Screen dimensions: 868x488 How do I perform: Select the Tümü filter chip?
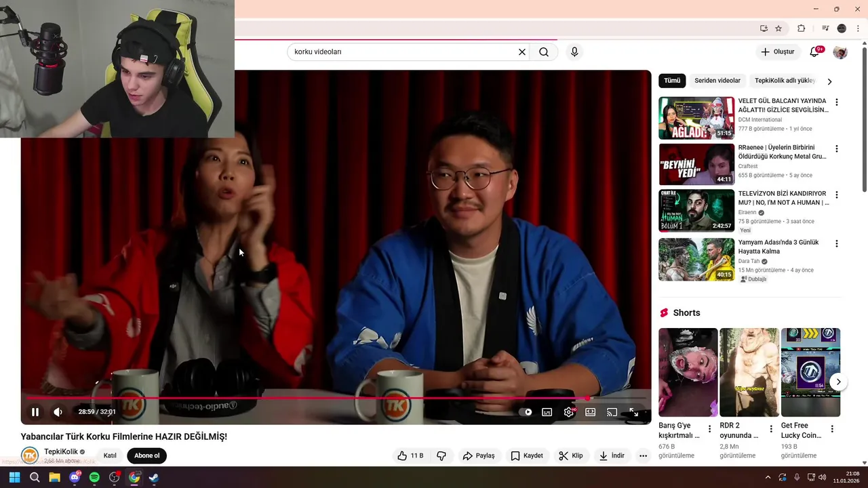(672, 81)
